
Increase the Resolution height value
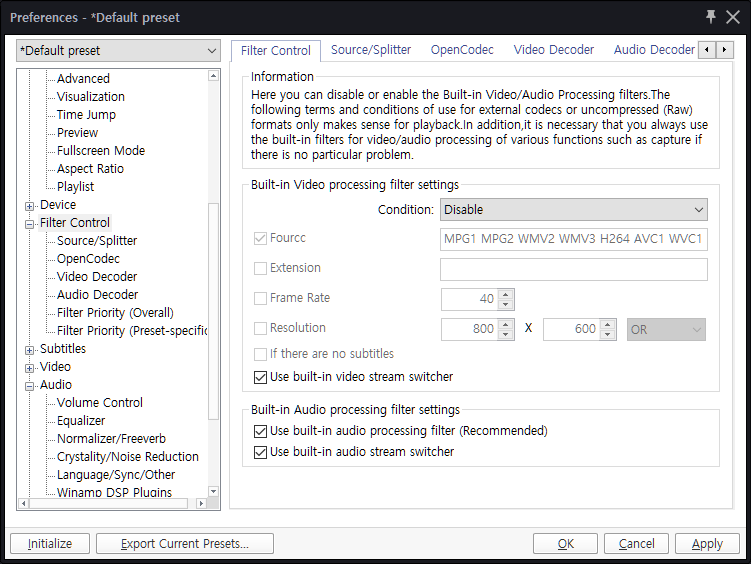(607, 324)
